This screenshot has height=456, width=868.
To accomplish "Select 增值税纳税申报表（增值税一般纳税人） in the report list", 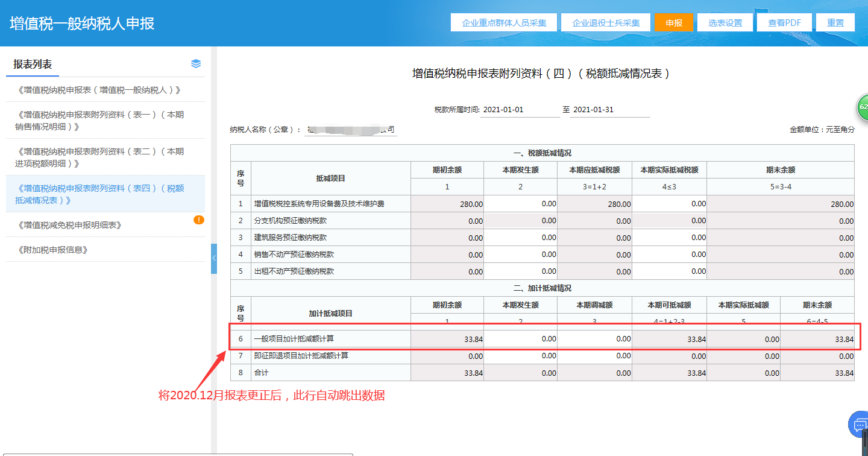I will pyautogui.click(x=99, y=90).
